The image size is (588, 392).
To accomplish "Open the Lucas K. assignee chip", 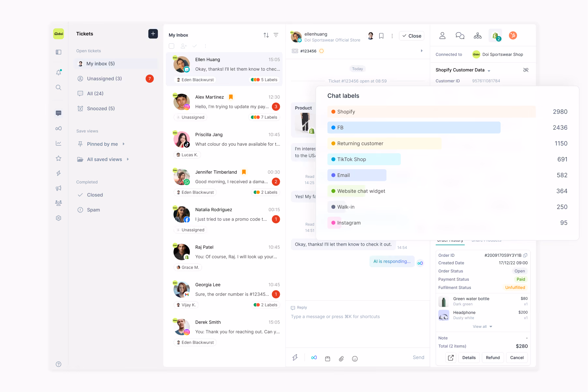I will tap(187, 155).
